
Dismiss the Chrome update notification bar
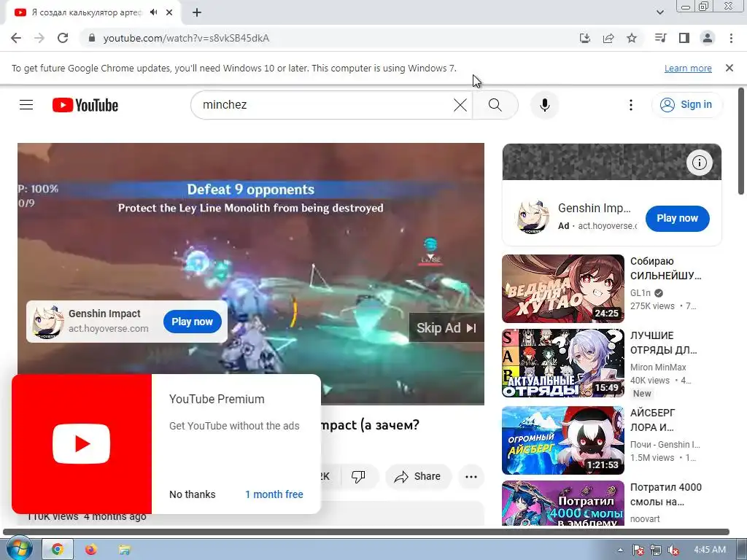tap(729, 68)
